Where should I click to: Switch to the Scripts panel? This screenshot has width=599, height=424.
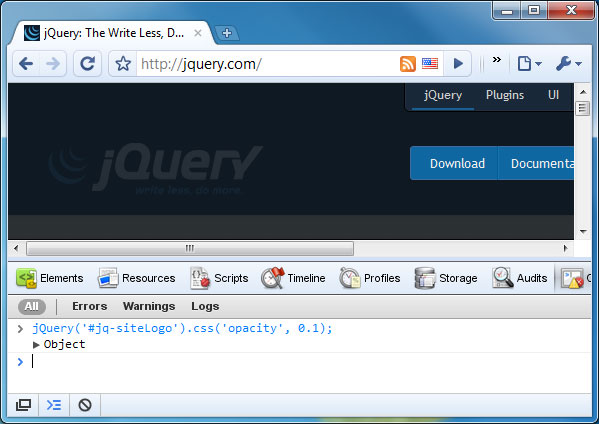click(x=219, y=278)
